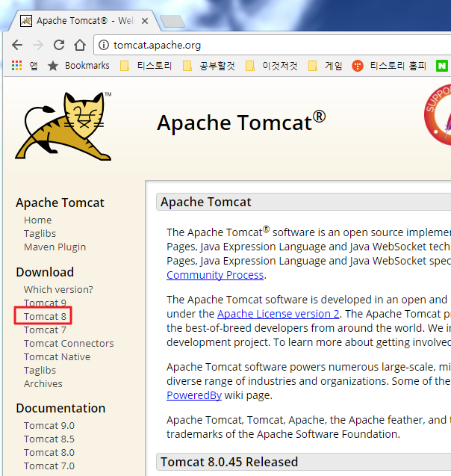Open the Maven Plugin link
This screenshot has width=451, height=476.
[55, 247]
